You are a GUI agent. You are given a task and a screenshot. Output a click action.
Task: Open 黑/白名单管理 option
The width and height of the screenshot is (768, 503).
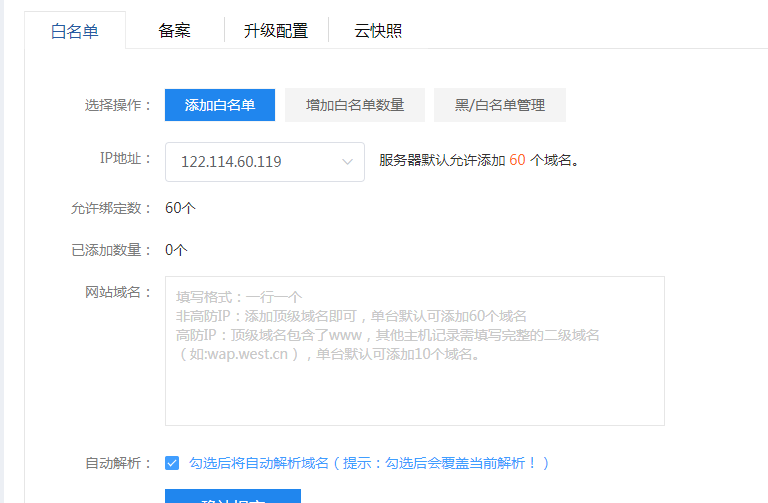pyautogui.click(x=500, y=105)
